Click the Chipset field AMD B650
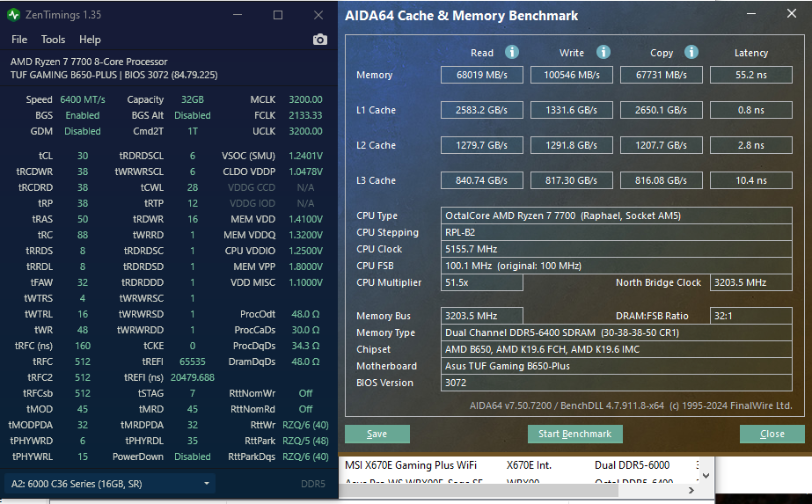The height and width of the screenshot is (504, 812). point(616,349)
